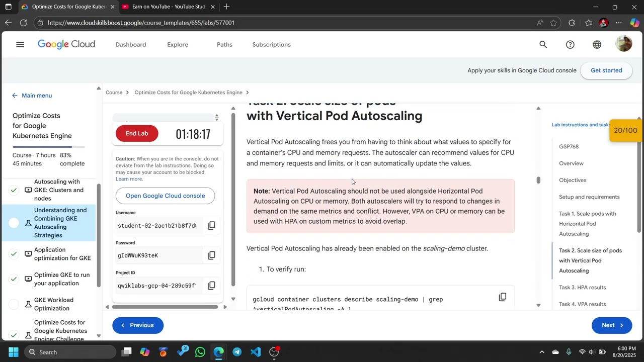
Task: Expand the breadcrumb chevron after Optimize Costs
Action: tap(248, 93)
